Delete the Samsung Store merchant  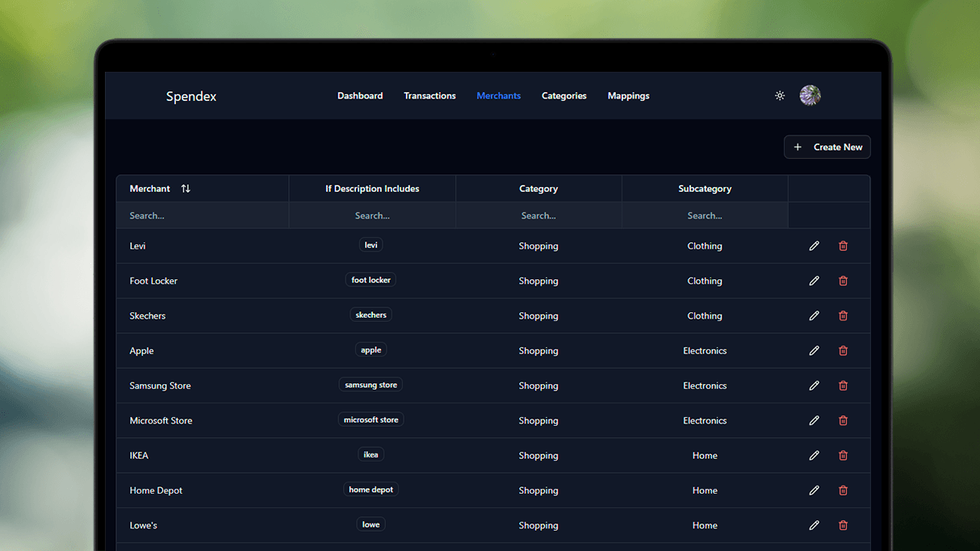pos(843,386)
